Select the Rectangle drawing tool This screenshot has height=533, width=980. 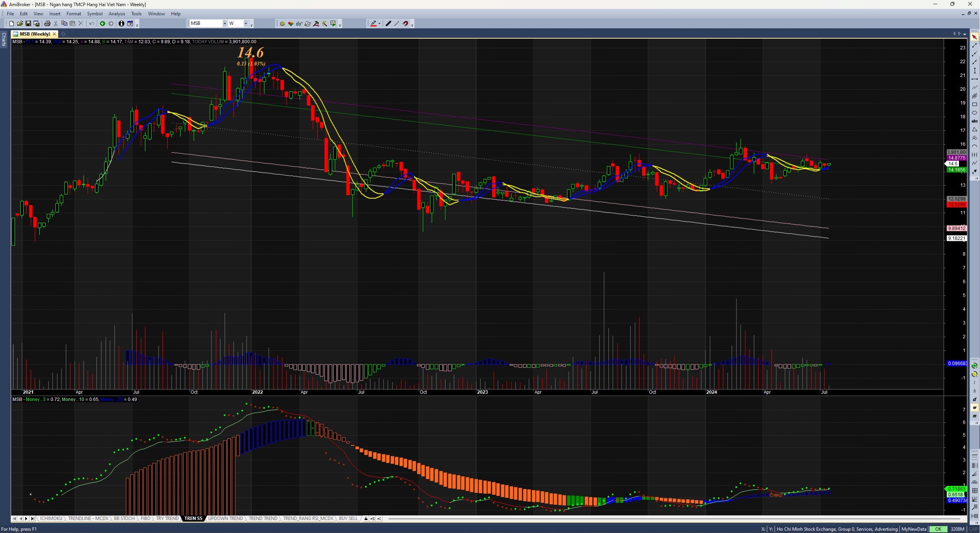point(974,104)
